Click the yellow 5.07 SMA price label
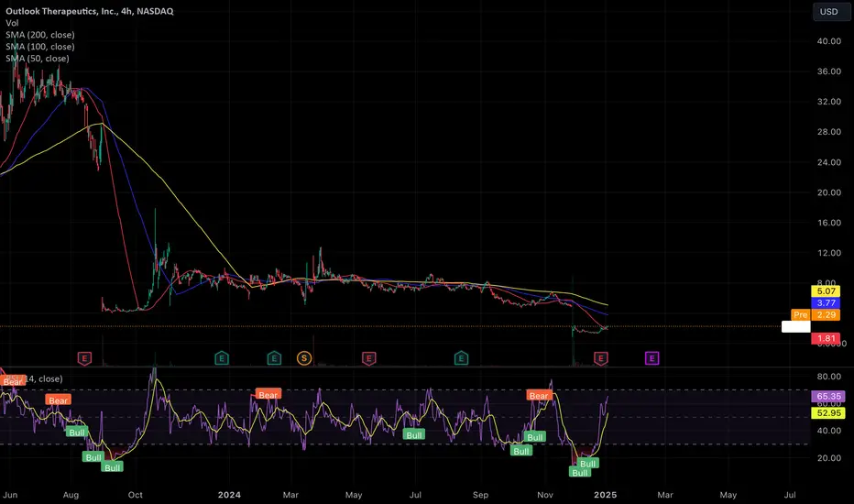 (x=827, y=291)
